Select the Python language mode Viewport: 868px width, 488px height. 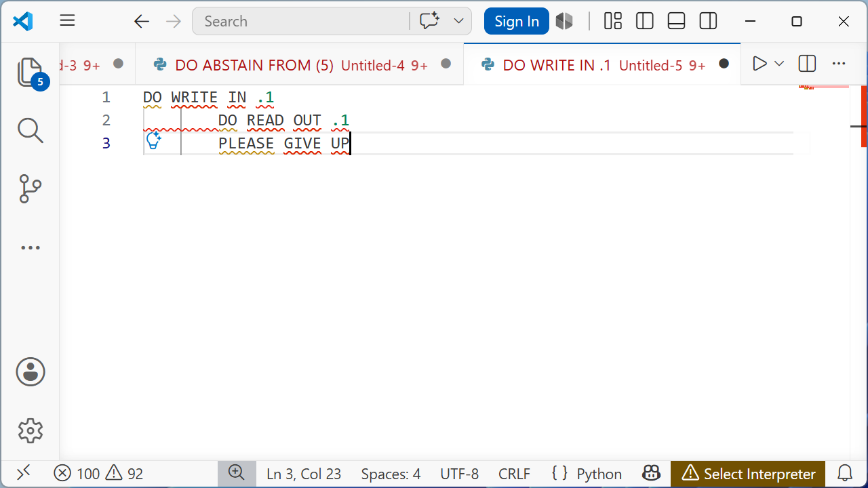(x=599, y=474)
